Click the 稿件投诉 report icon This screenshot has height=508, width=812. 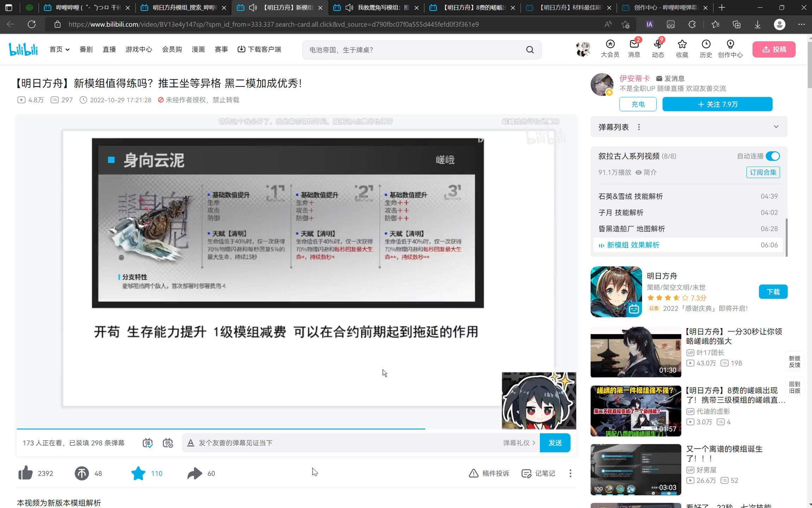click(473, 473)
